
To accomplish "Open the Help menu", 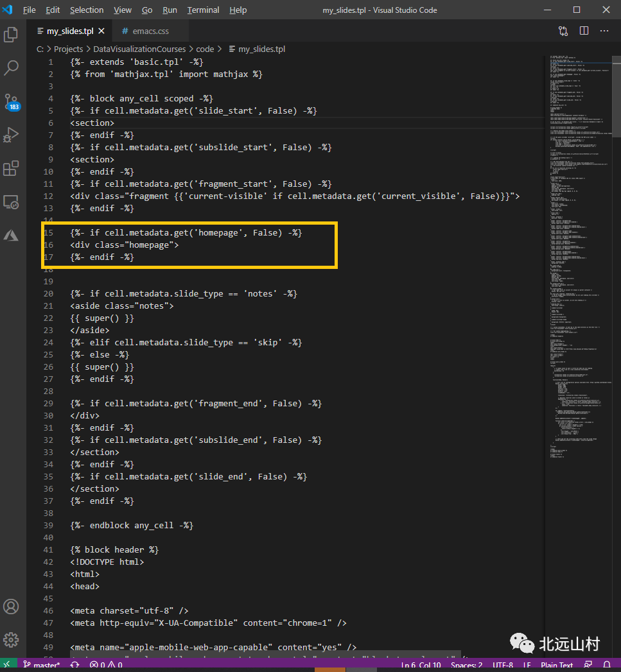I will (238, 10).
